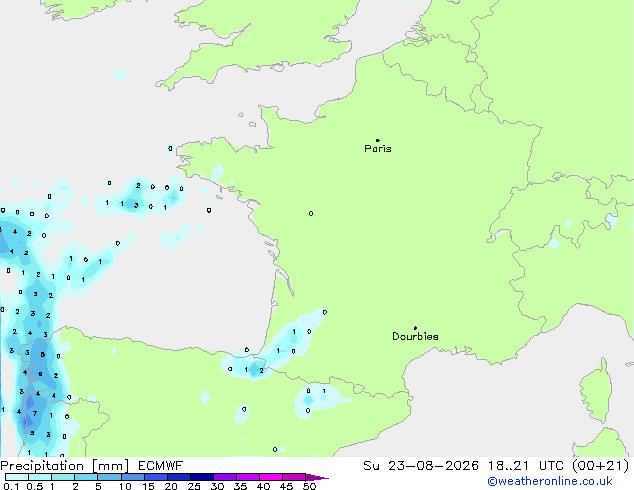This screenshot has height=490, width=634.
Task: Click the Paris city label
Action: 378,149
